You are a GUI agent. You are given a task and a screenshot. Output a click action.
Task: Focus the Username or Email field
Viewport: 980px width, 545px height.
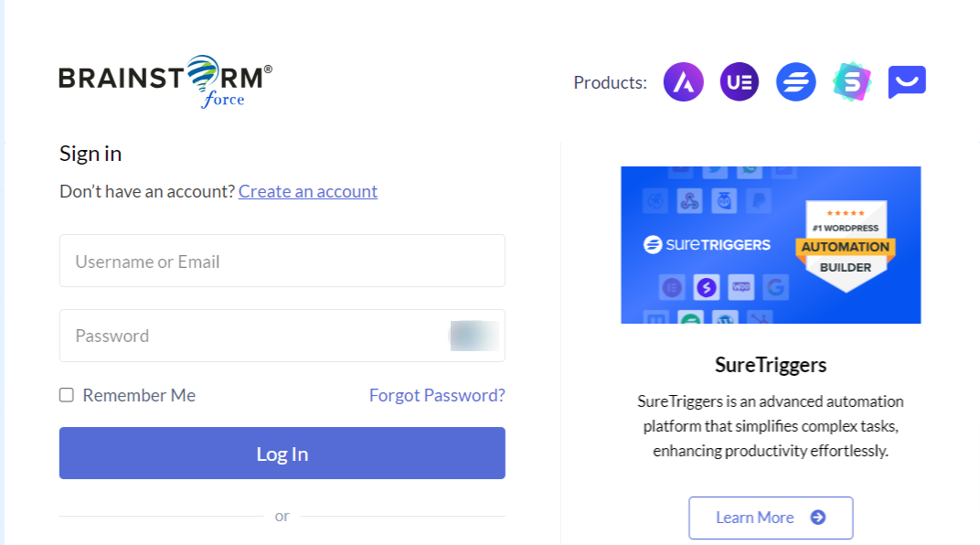pos(282,261)
